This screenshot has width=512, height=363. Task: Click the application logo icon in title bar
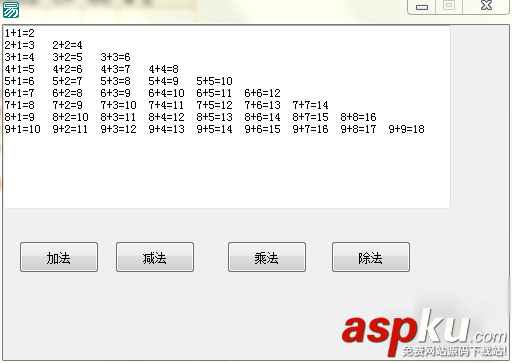click(x=11, y=9)
